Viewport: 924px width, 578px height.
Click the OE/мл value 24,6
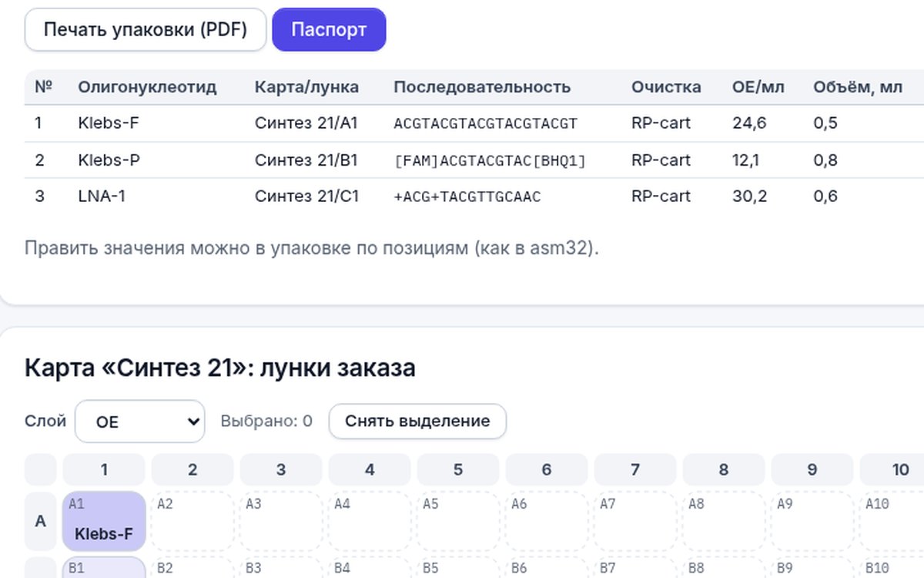pyautogui.click(x=749, y=123)
